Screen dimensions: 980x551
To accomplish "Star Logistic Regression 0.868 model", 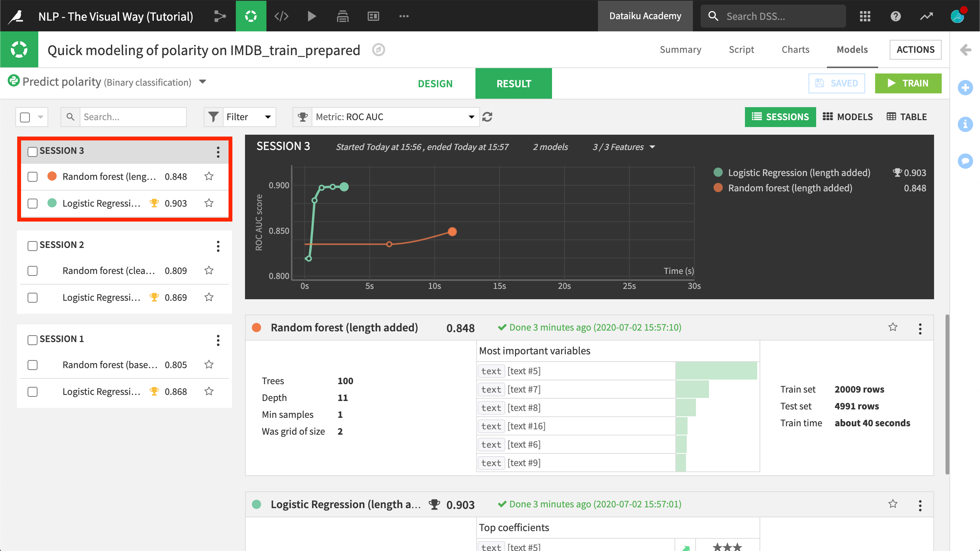I will tap(209, 391).
